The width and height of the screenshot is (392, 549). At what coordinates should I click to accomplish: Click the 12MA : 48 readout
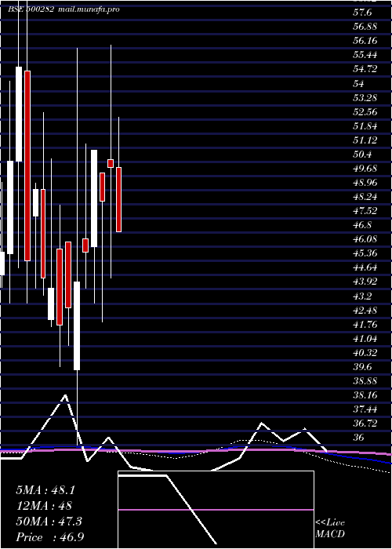click(44, 506)
